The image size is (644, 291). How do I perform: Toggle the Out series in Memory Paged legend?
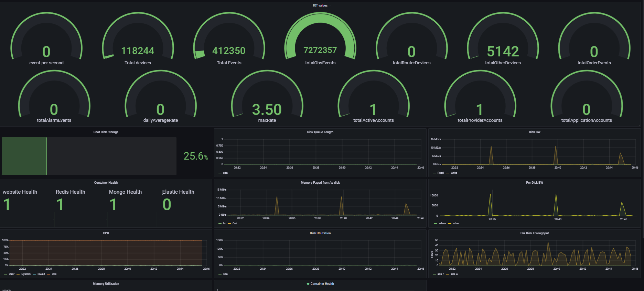235,223
